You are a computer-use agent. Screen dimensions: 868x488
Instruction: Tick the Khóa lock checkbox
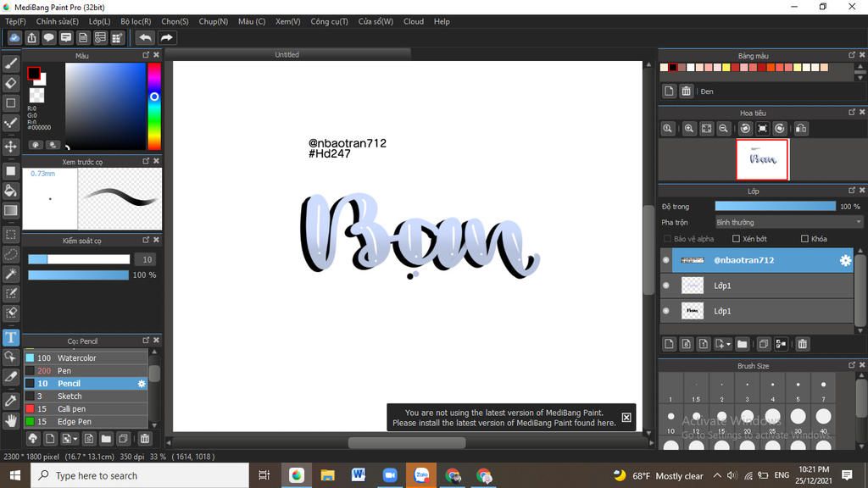pos(804,239)
